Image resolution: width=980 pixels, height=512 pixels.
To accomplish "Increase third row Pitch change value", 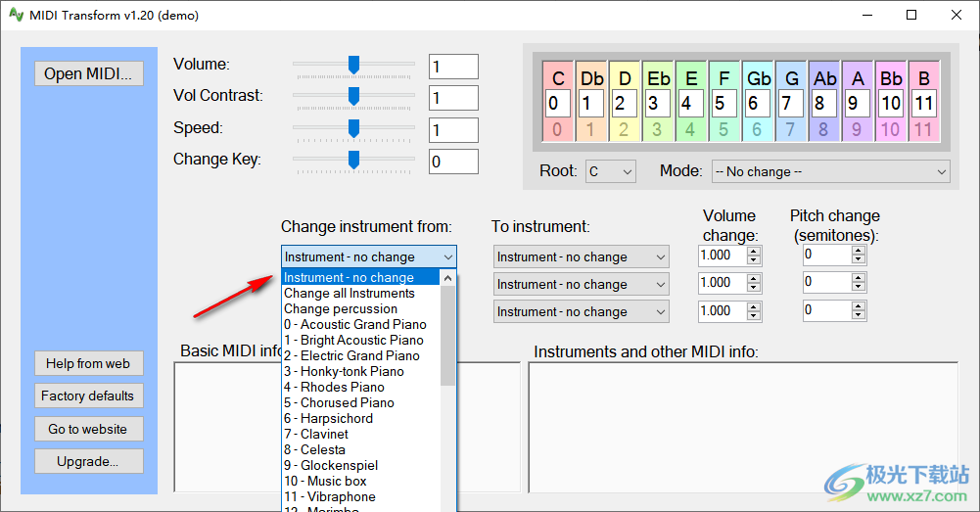I will (x=859, y=305).
